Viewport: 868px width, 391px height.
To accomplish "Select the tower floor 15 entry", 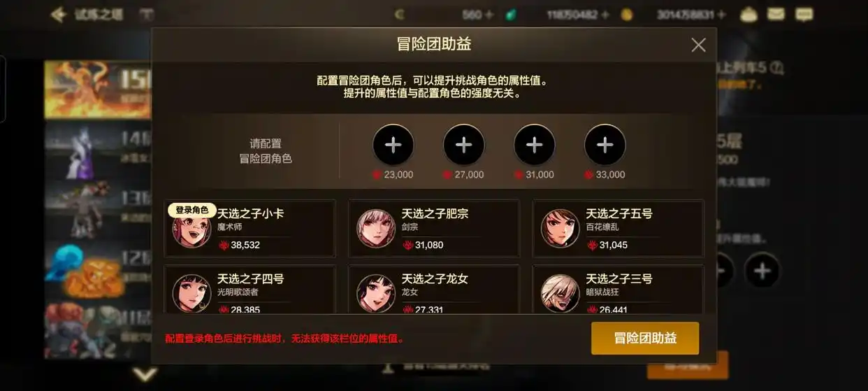I will (x=98, y=90).
